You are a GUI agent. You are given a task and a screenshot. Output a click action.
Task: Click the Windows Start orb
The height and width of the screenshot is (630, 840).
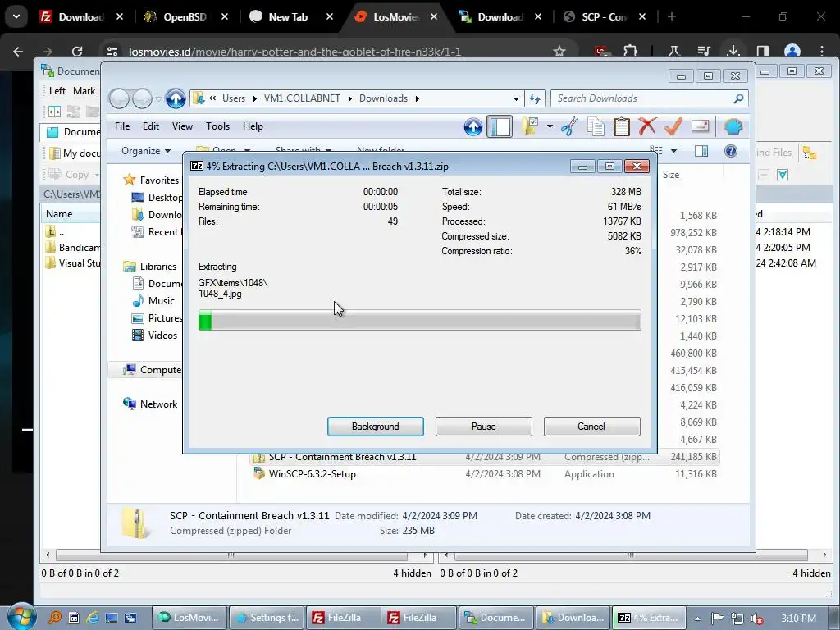pos(21,617)
